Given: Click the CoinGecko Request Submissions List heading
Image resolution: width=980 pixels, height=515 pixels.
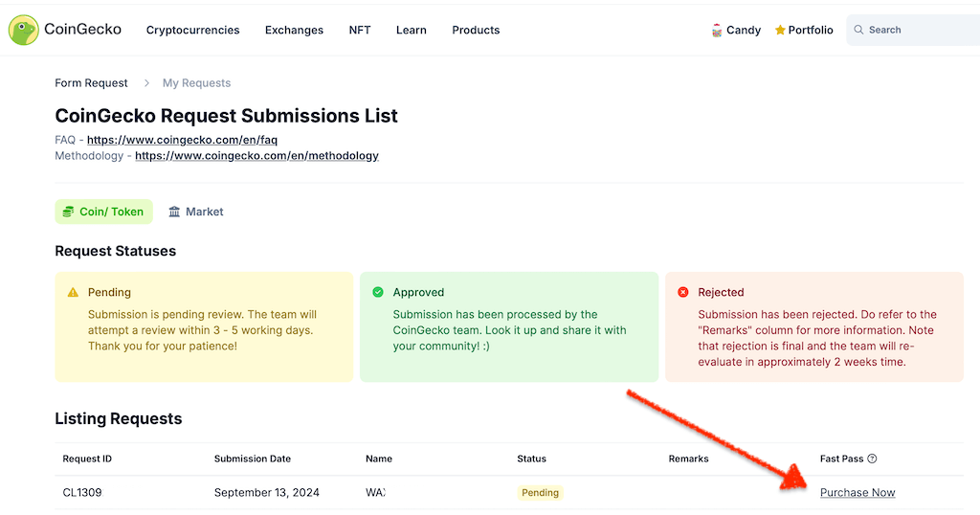Looking at the screenshot, I should [x=226, y=116].
